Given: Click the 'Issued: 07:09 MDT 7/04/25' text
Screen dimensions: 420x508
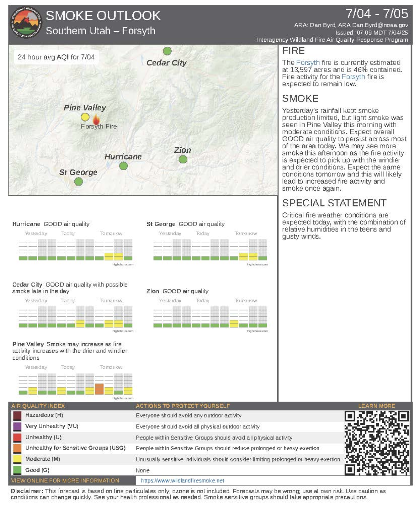Looking at the screenshot, I should [372, 32].
